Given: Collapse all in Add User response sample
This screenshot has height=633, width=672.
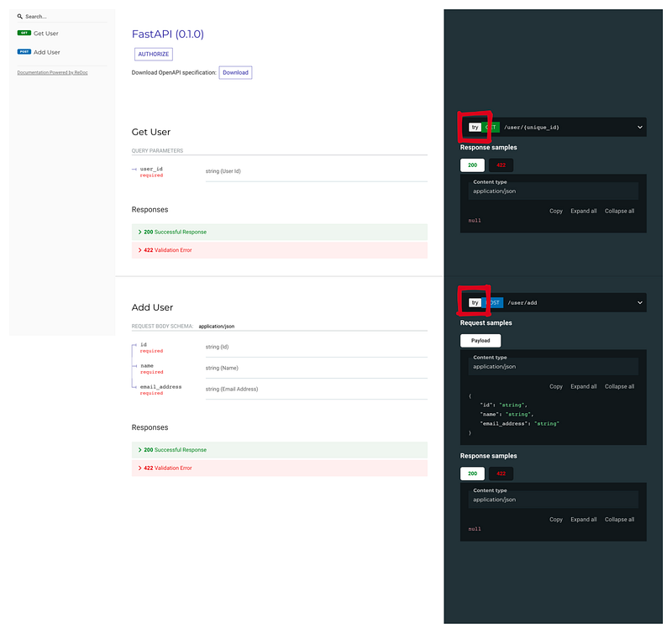Looking at the screenshot, I should pos(619,520).
